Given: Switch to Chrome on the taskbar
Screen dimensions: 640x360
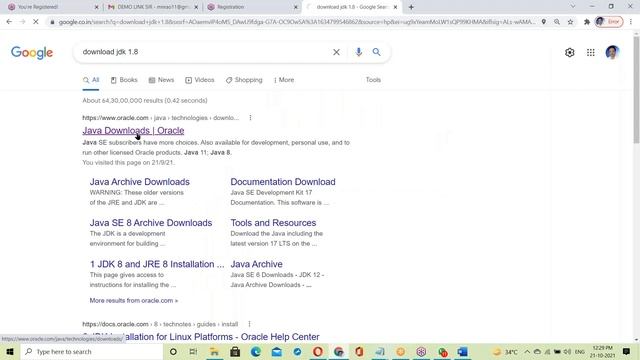Looking at the screenshot, I should coord(339,352).
